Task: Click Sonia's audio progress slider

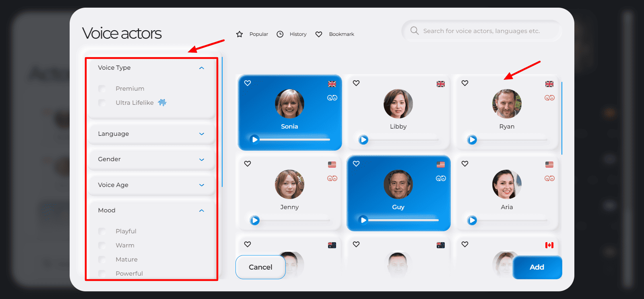Action: (295, 139)
